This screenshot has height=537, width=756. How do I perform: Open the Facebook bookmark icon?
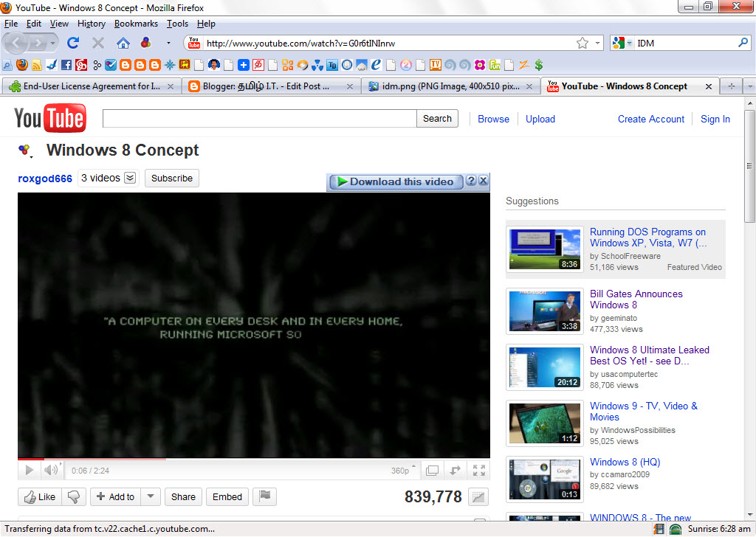point(66,65)
